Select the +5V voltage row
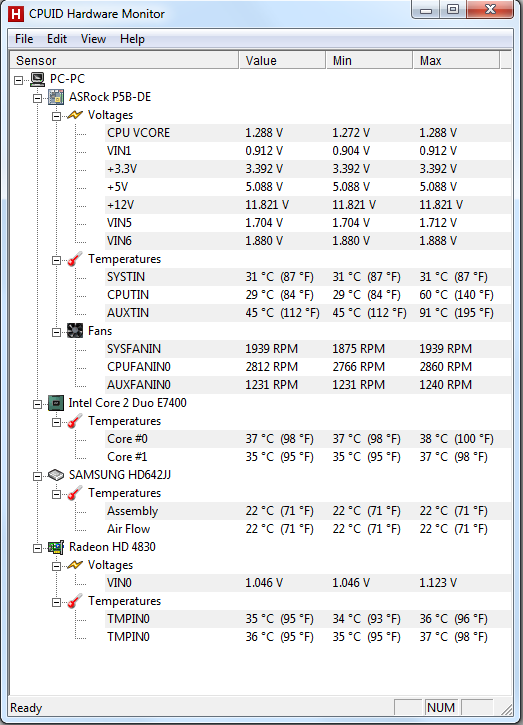Screen dimensions: 523x725 [x=308, y=187]
